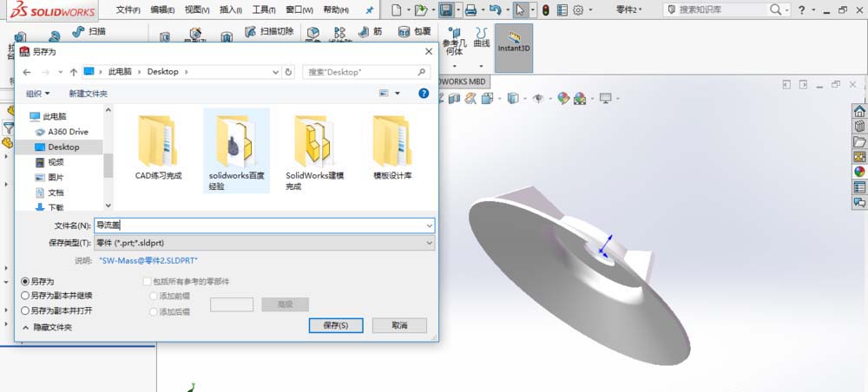This screenshot has height=392, width=868.
Task: Click the Rebuild traffic light icon
Action: point(545,10)
